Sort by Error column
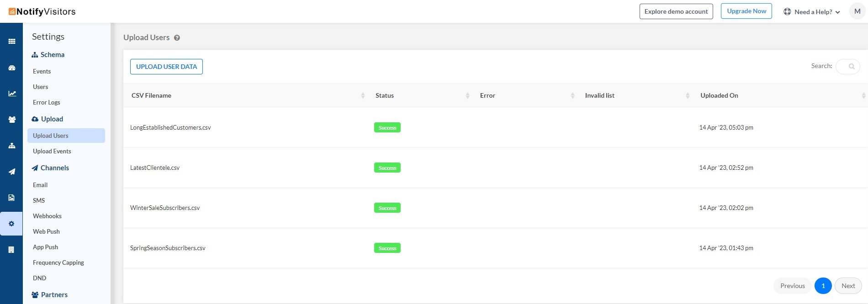The image size is (868, 304). [x=572, y=95]
